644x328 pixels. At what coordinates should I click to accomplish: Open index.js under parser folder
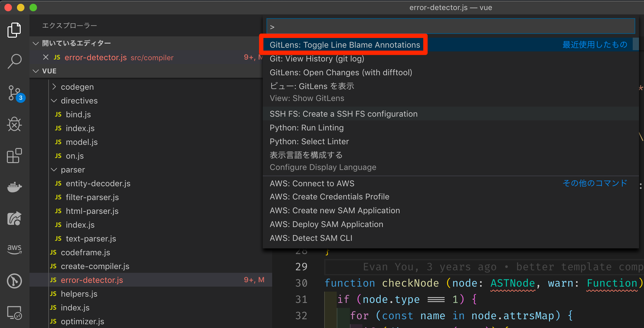80,225
